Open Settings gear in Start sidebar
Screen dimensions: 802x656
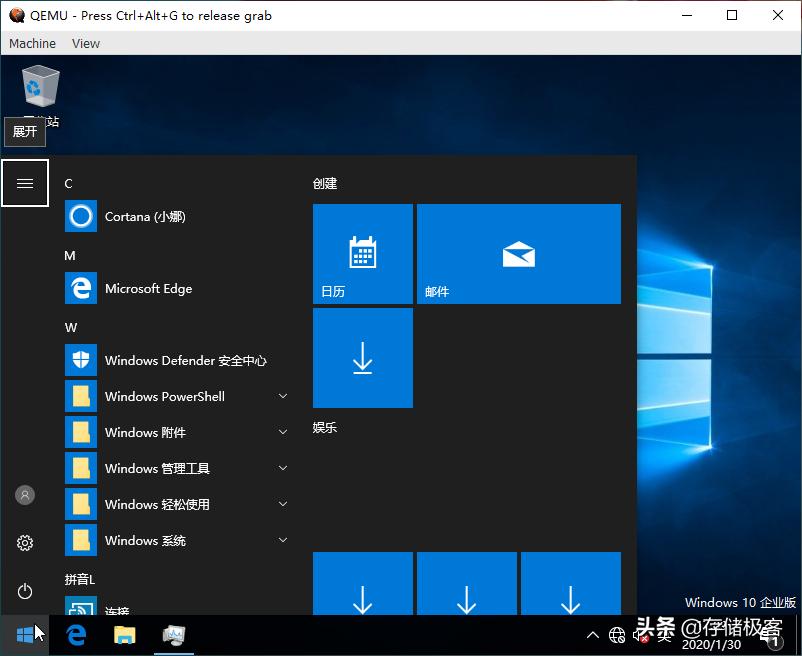[25, 543]
